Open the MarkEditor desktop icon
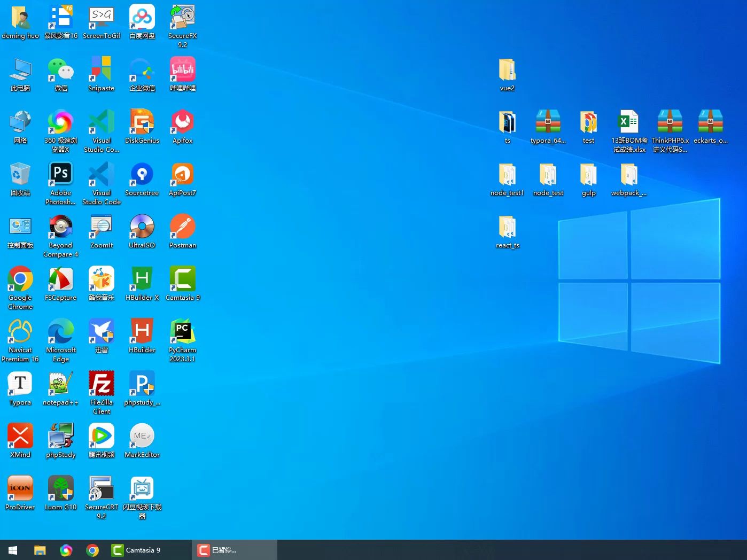This screenshot has height=560, width=747. tap(142, 441)
